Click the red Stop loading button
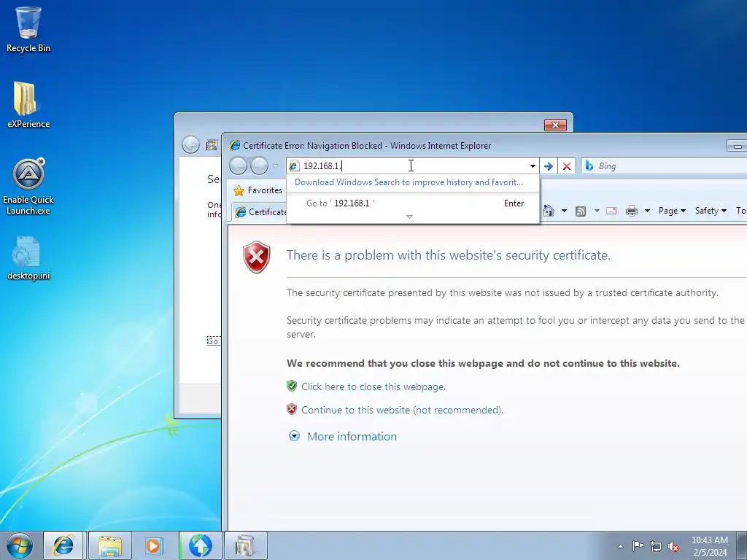 pyautogui.click(x=566, y=166)
